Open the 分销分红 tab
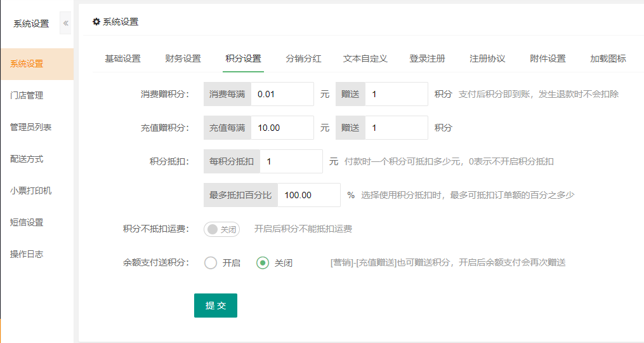 [303, 58]
